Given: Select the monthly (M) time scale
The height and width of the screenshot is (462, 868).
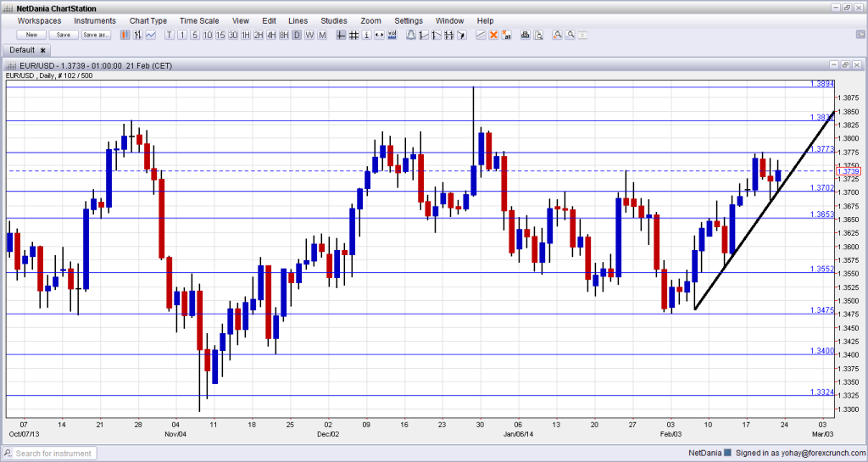Looking at the screenshot, I should [322, 35].
